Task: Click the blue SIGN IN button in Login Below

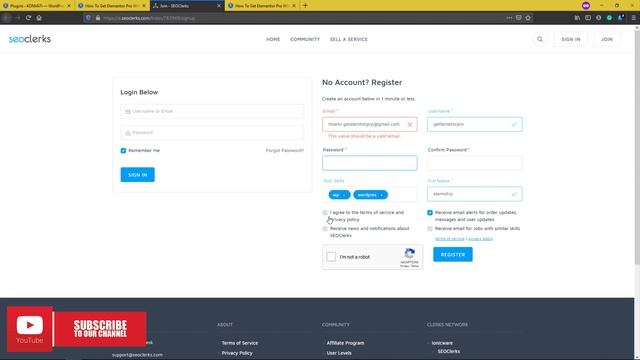Action: click(x=138, y=175)
